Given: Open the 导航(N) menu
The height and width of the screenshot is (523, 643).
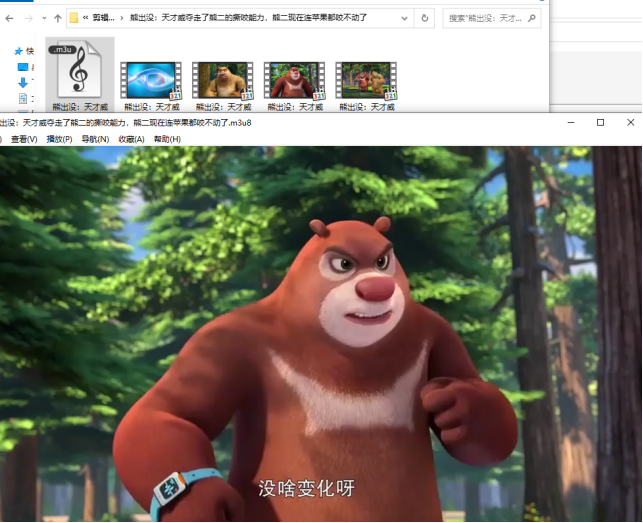Looking at the screenshot, I should pyautogui.click(x=95, y=139).
